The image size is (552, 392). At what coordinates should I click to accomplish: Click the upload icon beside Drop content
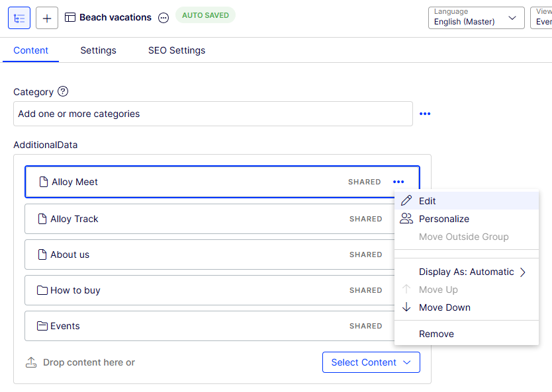point(31,362)
